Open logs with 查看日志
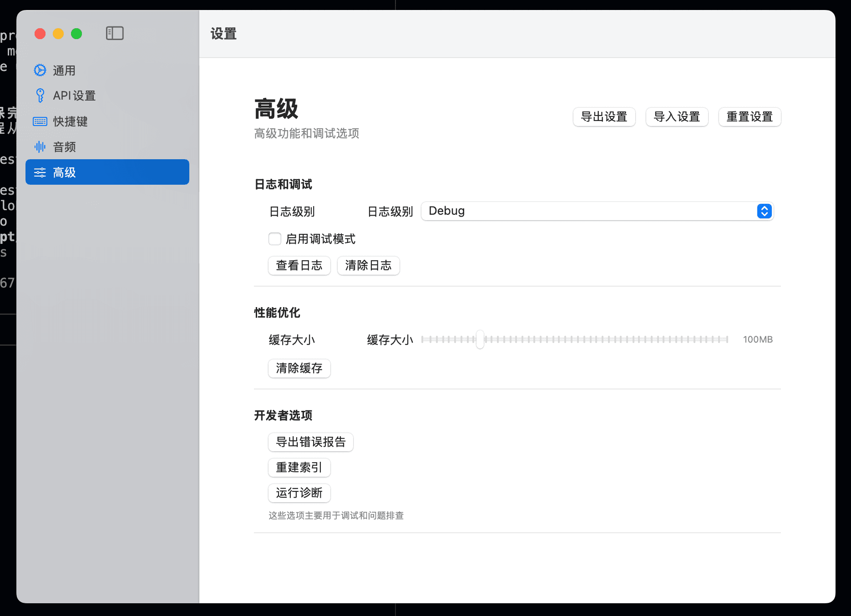Viewport: 851px width, 616px height. pos(299,265)
